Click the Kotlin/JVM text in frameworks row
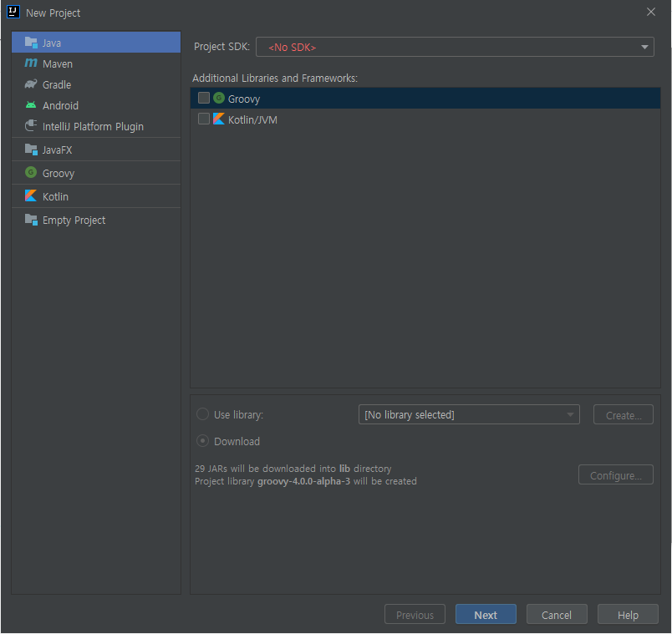 pyautogui.click(x=252, y=120)
